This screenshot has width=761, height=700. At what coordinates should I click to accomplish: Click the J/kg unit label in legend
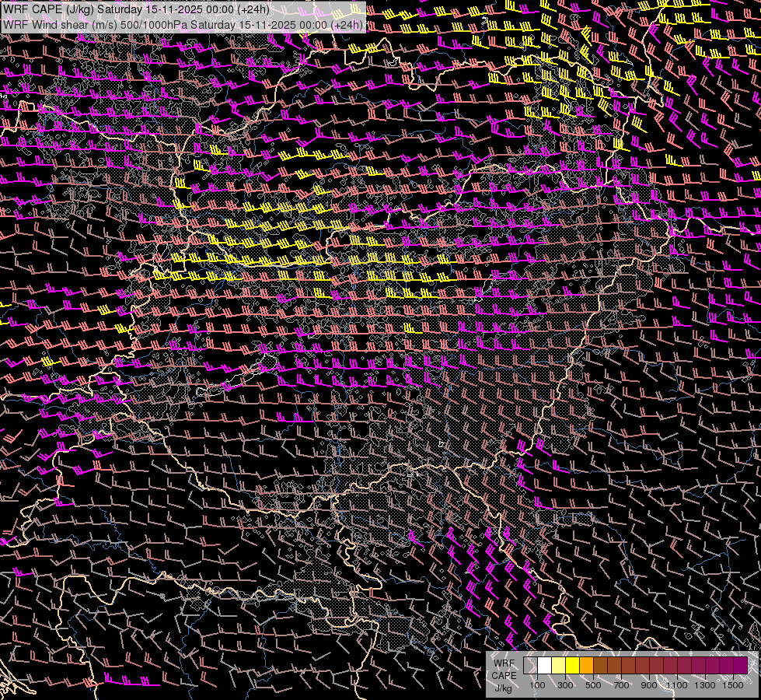tap(504, 688)
